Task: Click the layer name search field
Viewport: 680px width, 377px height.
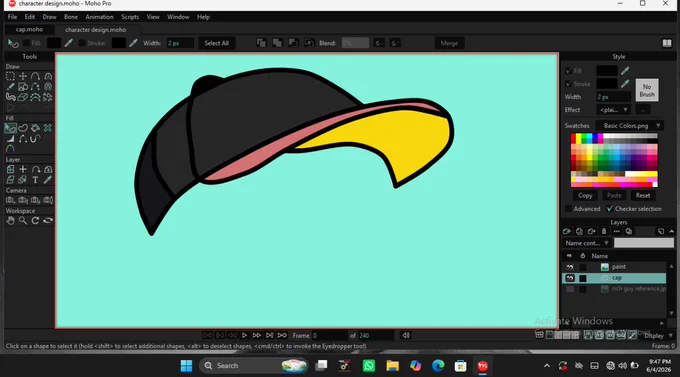Action: (x=644, y=243)
